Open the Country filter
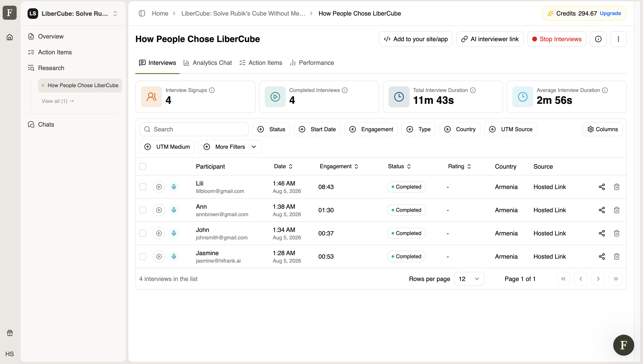This screenshot has width=643, height=364. click(x=459, y=129)
